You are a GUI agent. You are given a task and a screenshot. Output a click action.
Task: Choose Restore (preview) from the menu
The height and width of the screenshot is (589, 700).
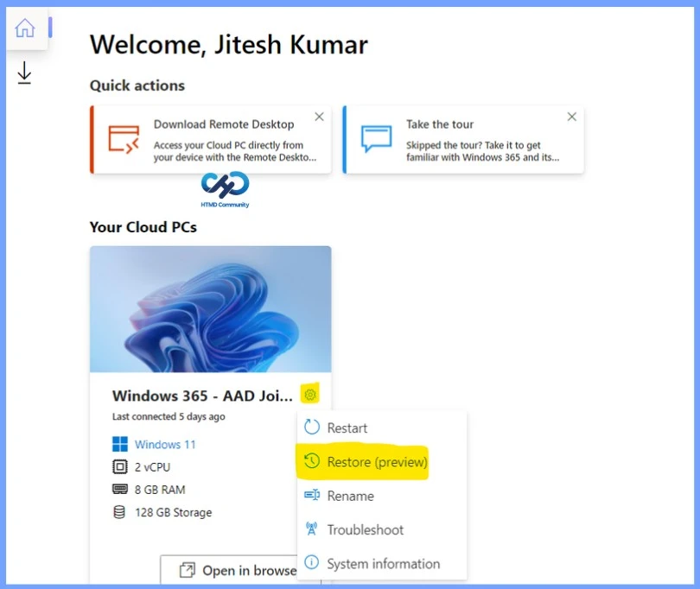tap(382, 462)
